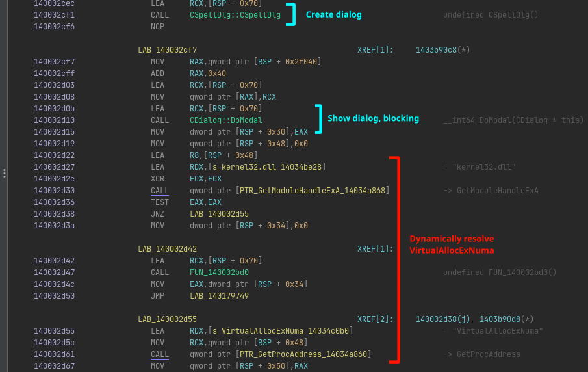Click operand ECX,ECX

point(206,179)
